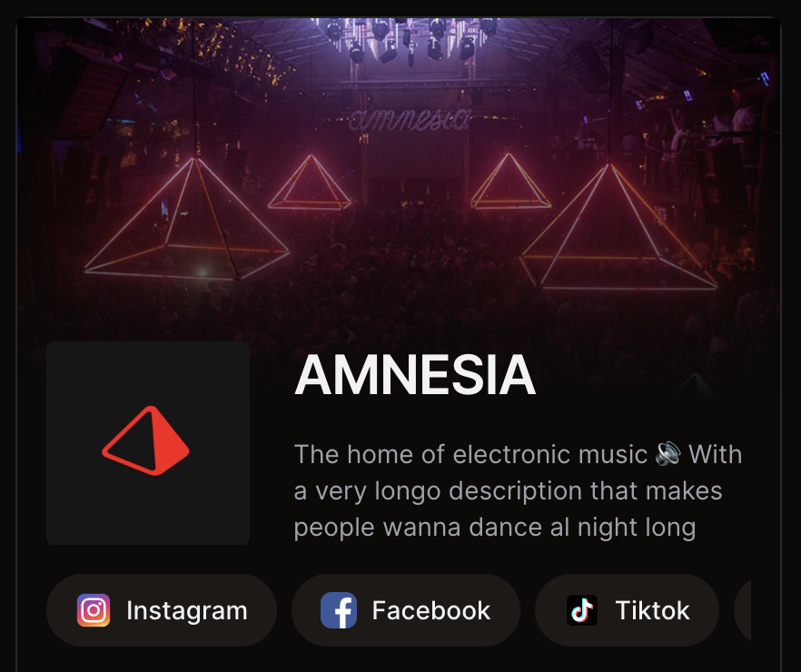Open the Tiktok text label

coord(652,610)
